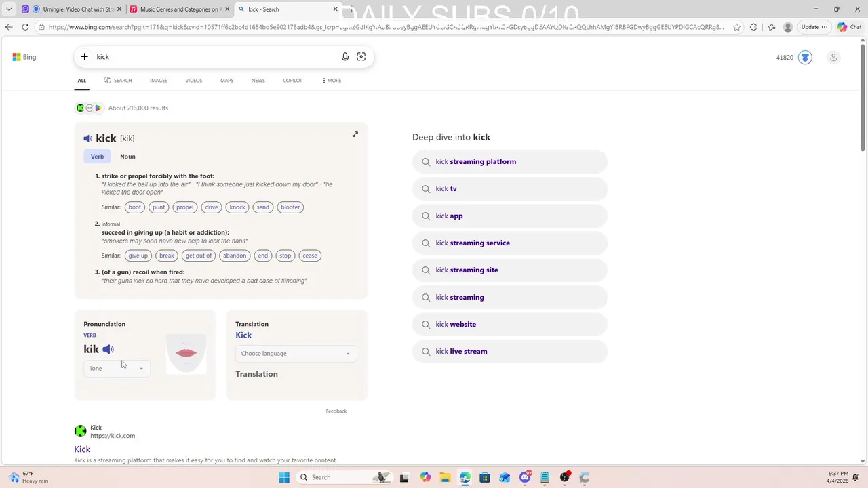Open Outlook from taskbar
This screenshot has height=488, width=868.
pos(505,477)
